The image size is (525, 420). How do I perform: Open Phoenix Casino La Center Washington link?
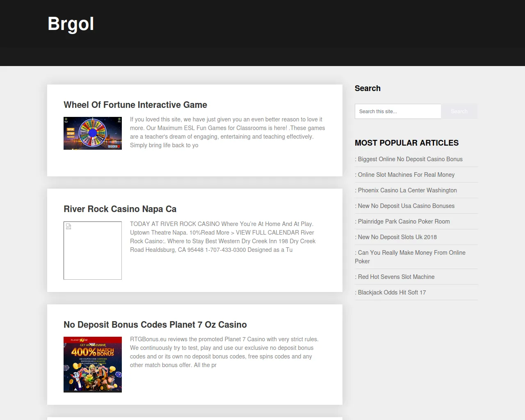407,190
